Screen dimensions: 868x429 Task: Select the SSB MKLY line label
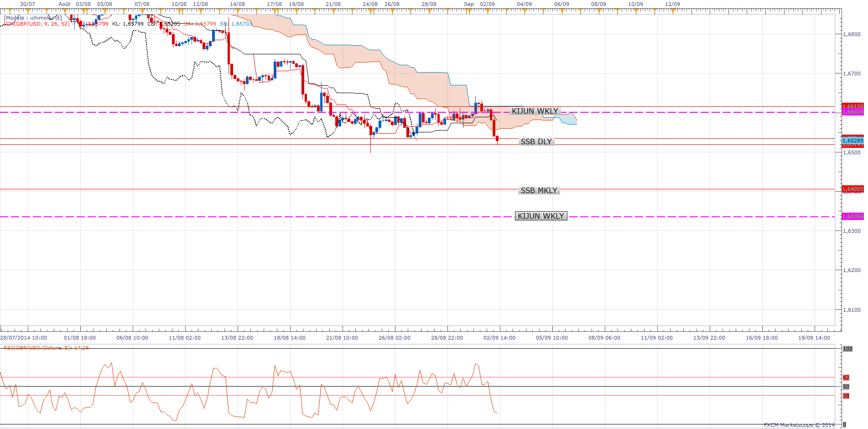coord(539,190)
